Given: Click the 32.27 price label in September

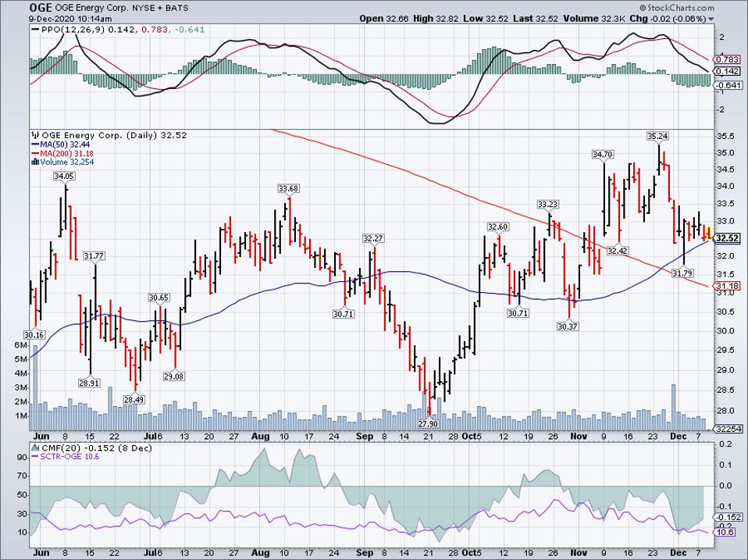Looking at the screenshot, I should (373, 238).
